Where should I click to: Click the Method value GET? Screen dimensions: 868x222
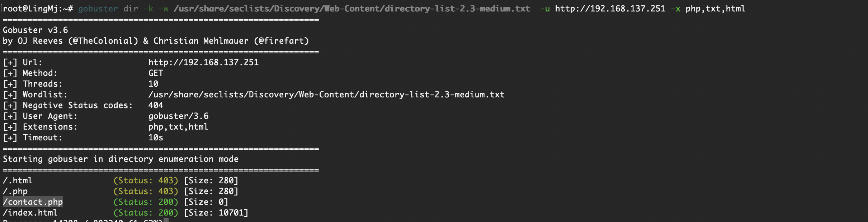pos(156,73)
